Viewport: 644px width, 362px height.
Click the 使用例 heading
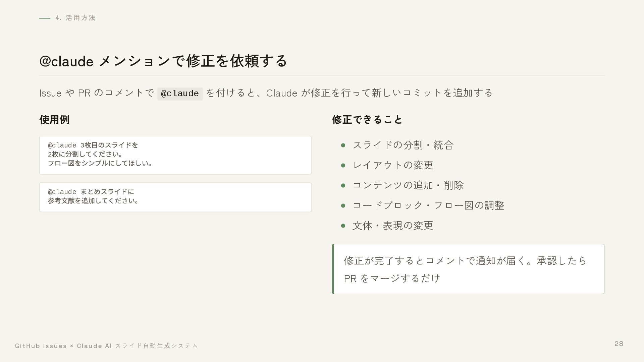(x=54, y=120)
